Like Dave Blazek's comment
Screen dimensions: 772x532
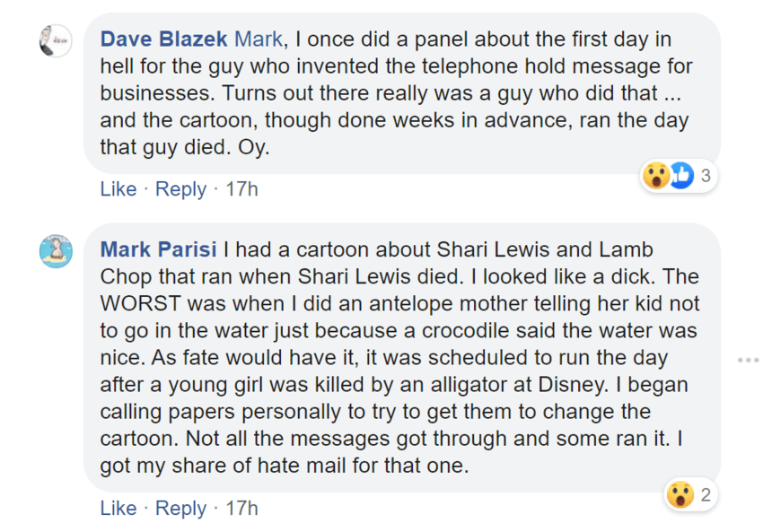click(x=118, y=189)
